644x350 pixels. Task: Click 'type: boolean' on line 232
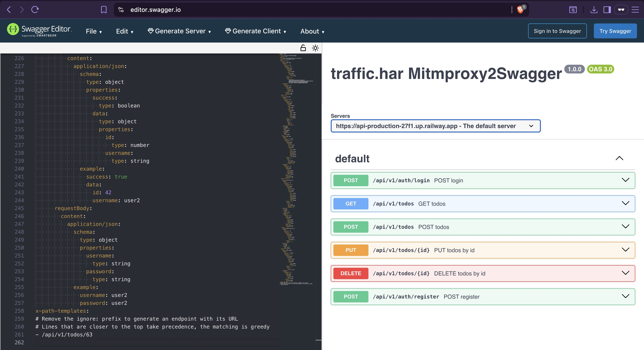pyautogui.click(x=119, y=106)
